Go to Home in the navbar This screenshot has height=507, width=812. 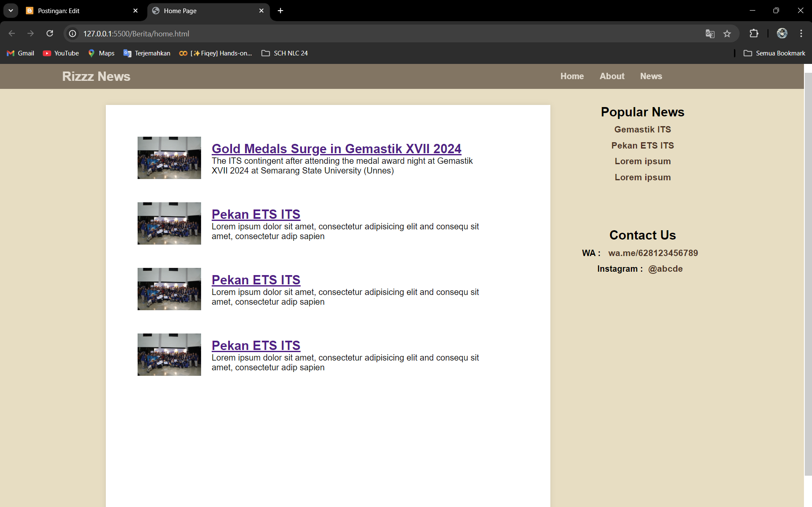click(572, 76)
